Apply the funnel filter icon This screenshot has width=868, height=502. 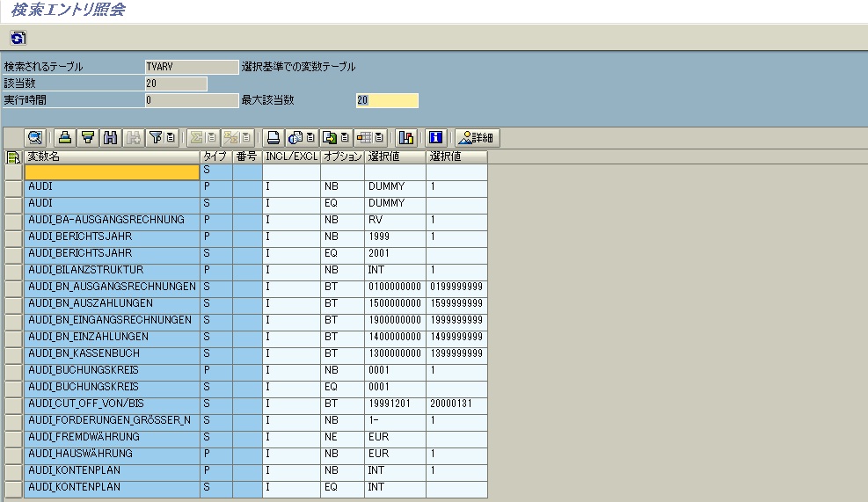[156, 137]
